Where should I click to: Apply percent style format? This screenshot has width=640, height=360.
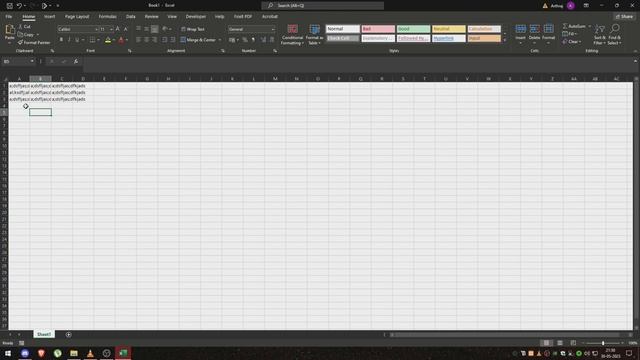click(x=245, y=40)
